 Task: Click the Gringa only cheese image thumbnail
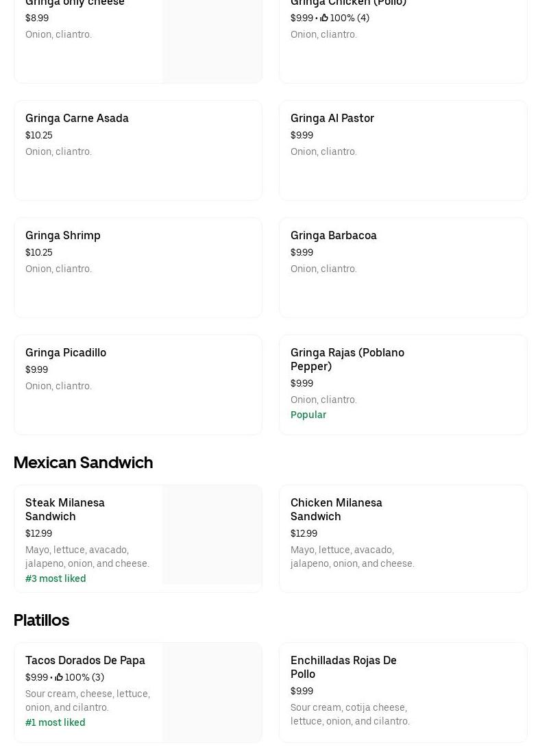coord(212,41)
